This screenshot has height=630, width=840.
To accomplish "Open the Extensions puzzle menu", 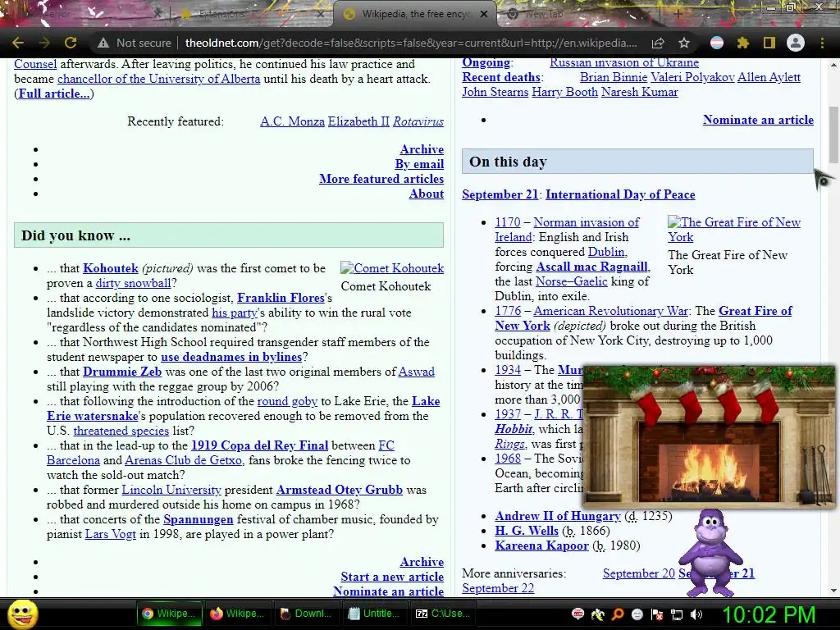I will pyautogui.click(x=742, y=43).
